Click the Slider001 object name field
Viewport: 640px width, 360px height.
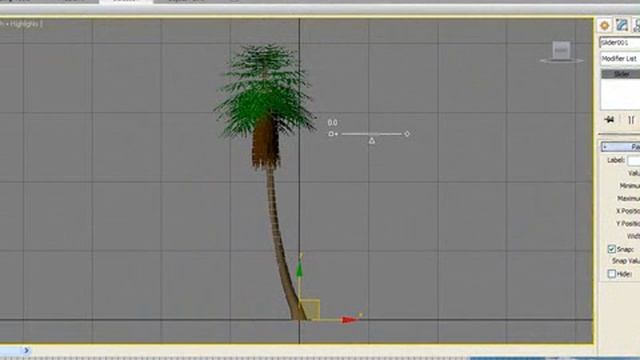620,42
